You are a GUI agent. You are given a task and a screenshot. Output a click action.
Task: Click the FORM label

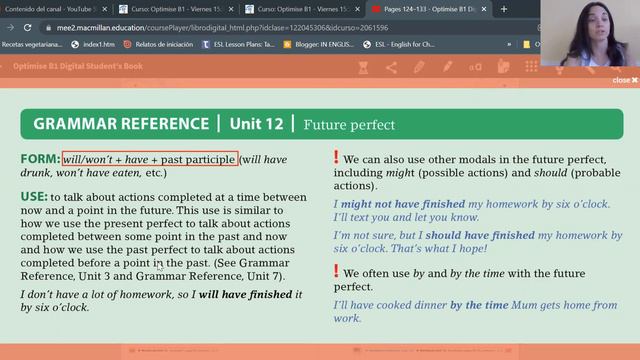point(40,159)
